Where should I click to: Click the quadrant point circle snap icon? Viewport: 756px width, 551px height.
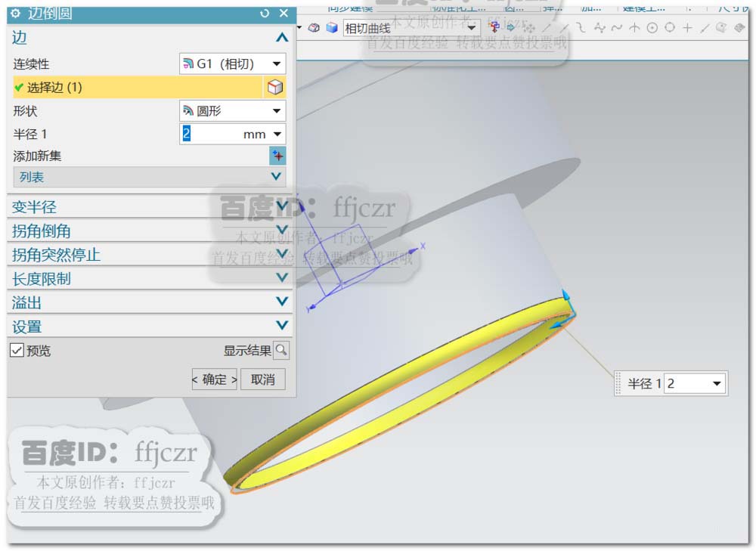click(670, 27)
